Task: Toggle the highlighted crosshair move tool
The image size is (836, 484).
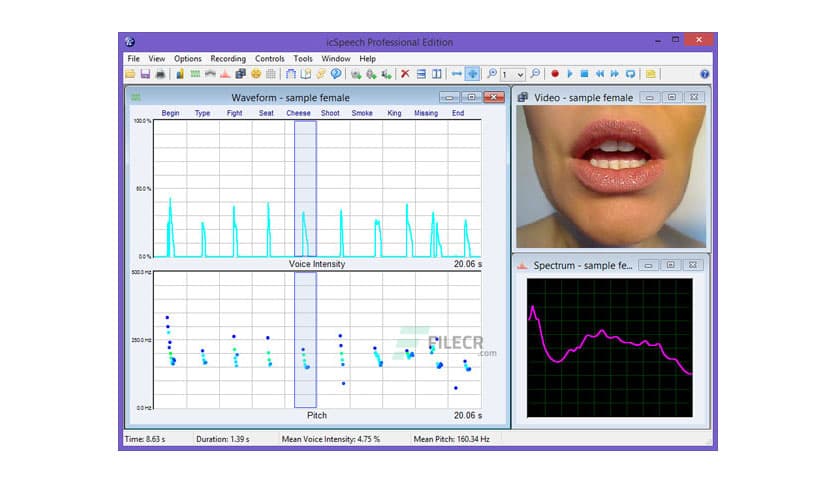Action: (x=472, y=74)
